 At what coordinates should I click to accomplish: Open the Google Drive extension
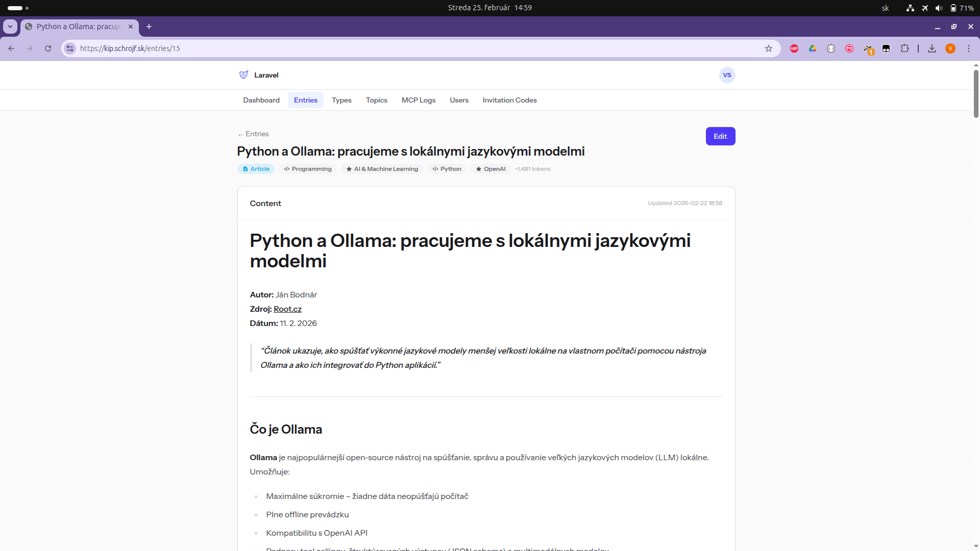click(813, 48)
